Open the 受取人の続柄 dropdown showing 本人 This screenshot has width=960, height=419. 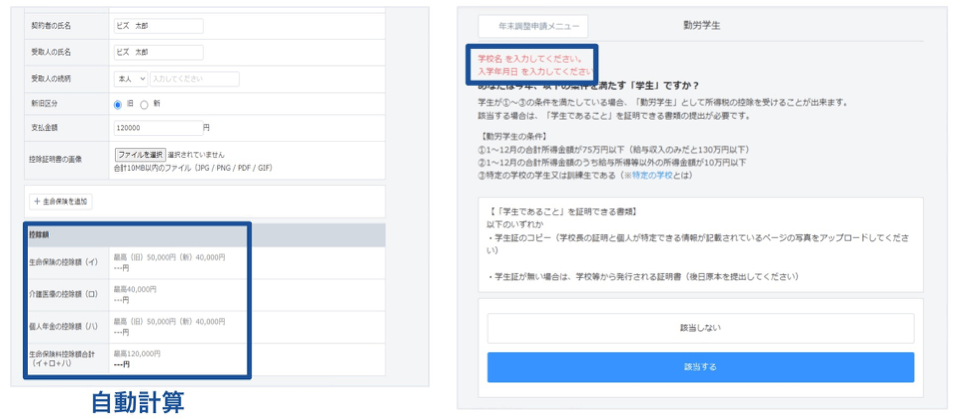point(130,78)
